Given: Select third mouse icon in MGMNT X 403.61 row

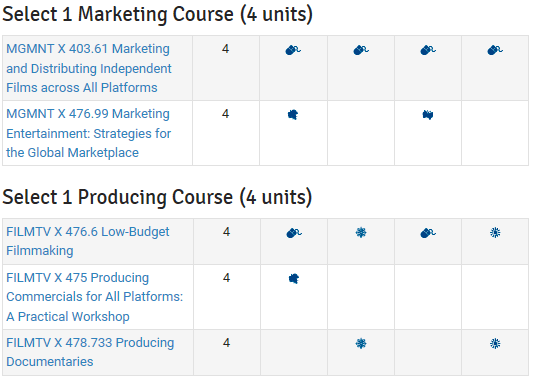Looking at the screenshot, I should (428, 50).
